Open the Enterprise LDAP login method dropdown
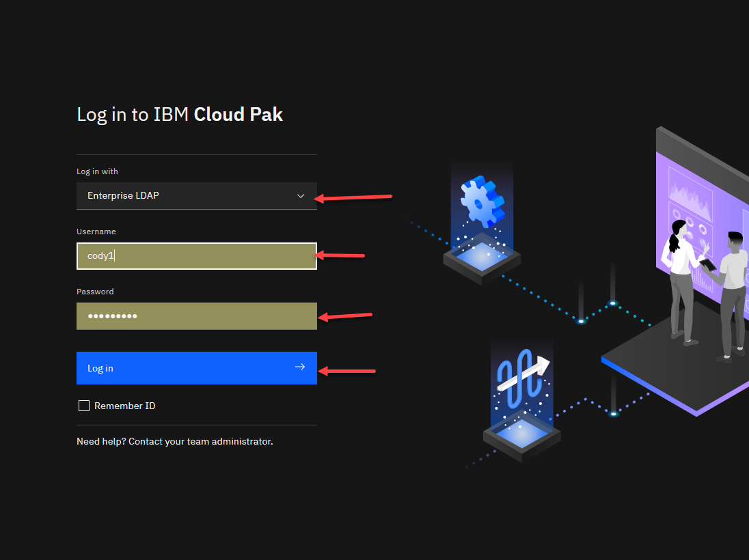The width and height of the screenshot is (749, 560). coord(196,196)
